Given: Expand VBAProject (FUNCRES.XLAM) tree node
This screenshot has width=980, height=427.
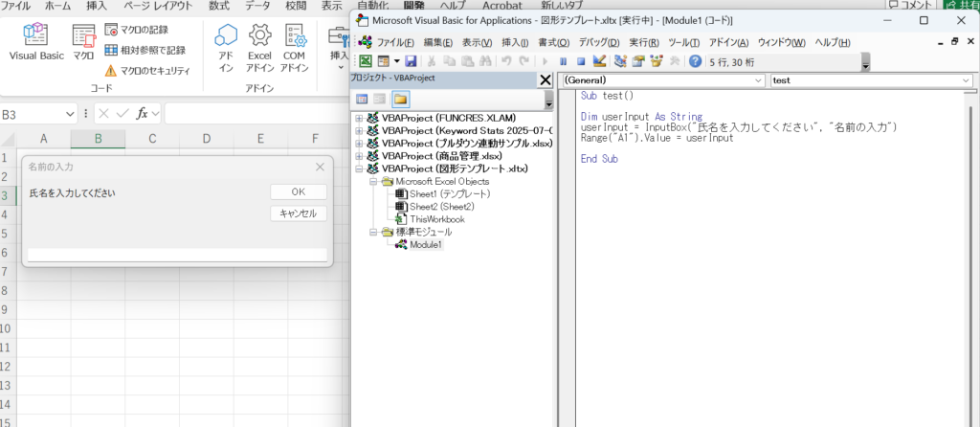Looking at the screenshot, I should [x=359, y=118].
